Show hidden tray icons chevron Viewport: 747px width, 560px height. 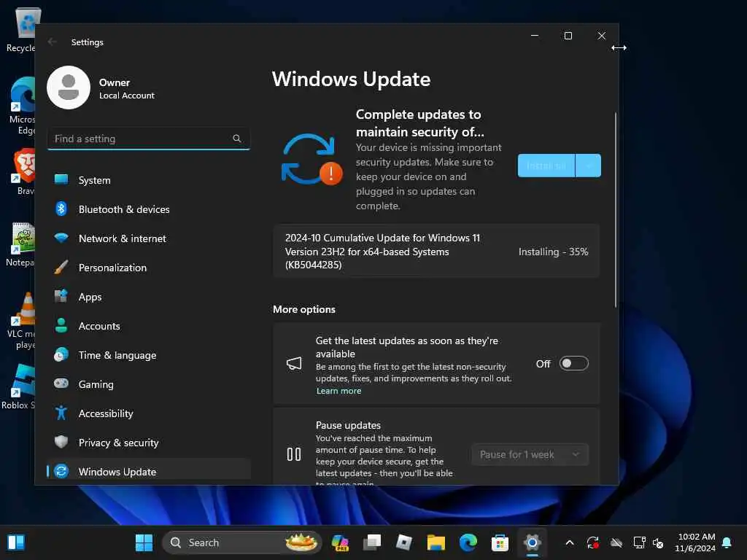[x=569, y=542]
